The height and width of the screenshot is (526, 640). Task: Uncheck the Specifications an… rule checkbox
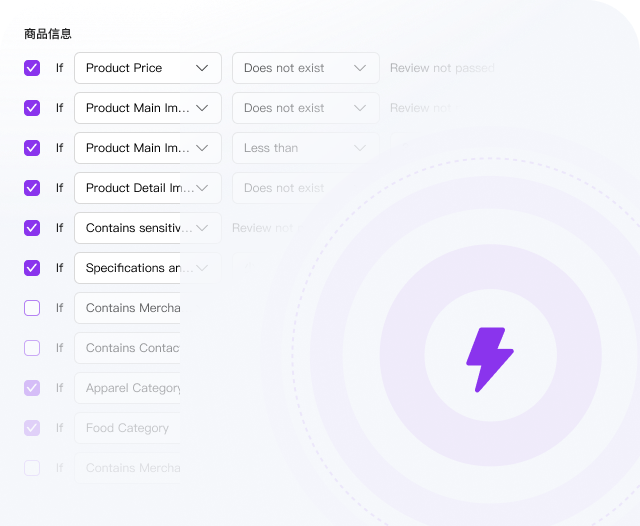[x=32, y=268]
